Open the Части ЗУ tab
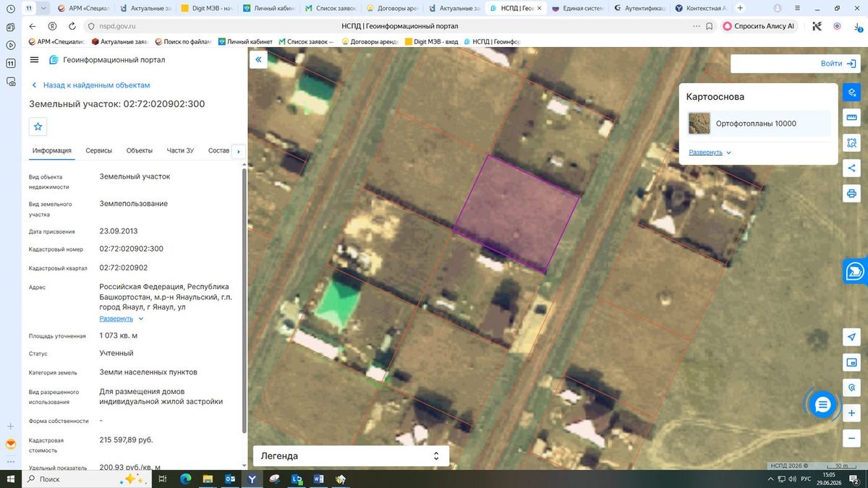This screenshot has width=868, height=488. coord(180,150)
